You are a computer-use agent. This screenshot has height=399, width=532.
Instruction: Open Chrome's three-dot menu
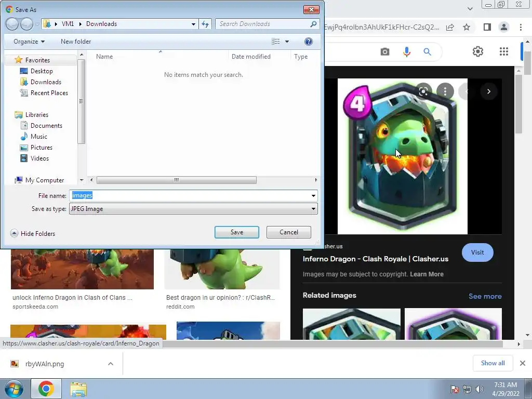(521, 27)
